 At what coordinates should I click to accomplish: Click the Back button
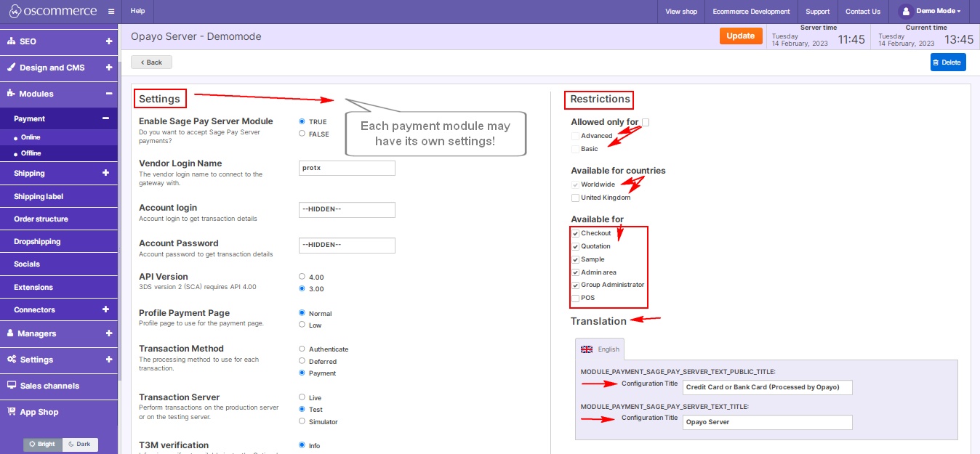(151, 62)
